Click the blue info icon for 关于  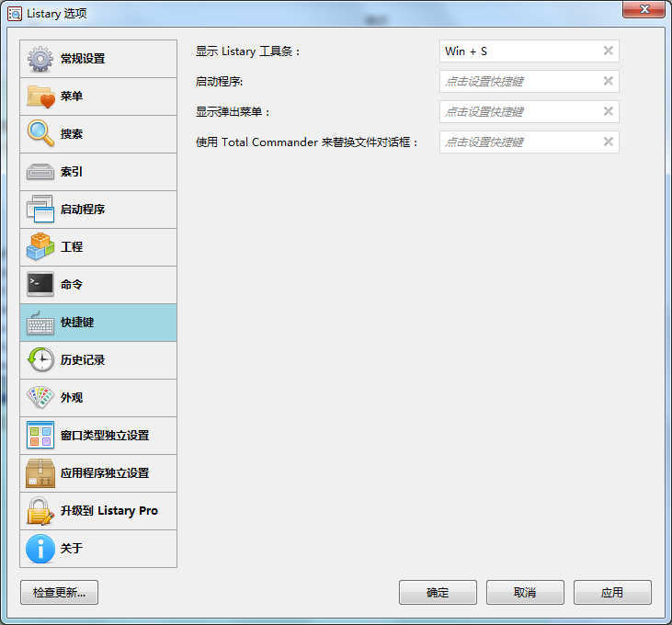tap(40, 549)
